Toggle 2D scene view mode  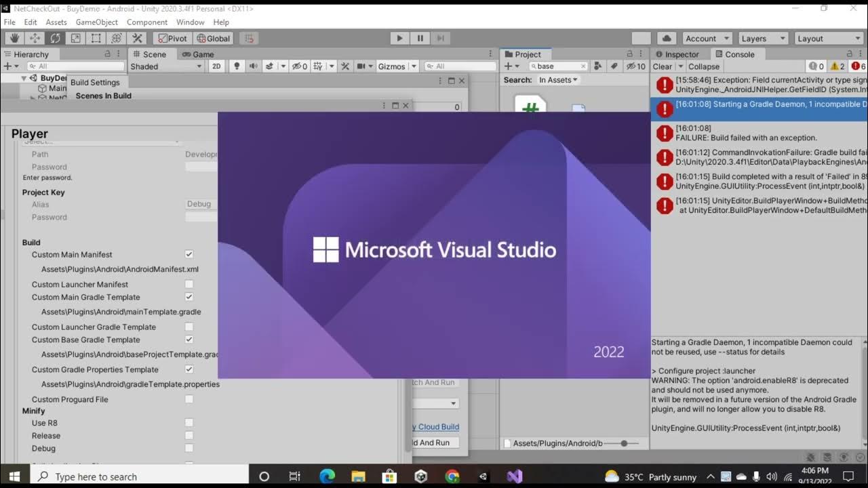click(216, 66)
